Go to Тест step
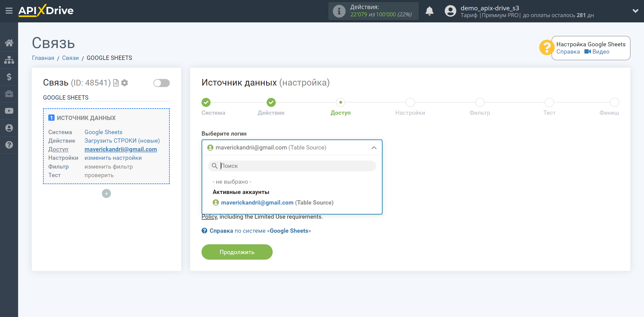 tap(549, 102)
